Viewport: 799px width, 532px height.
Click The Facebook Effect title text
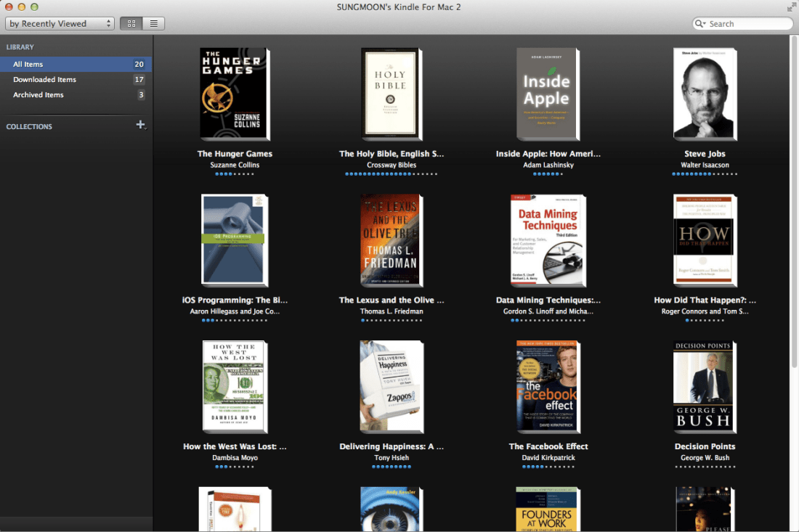pos(548,446)
